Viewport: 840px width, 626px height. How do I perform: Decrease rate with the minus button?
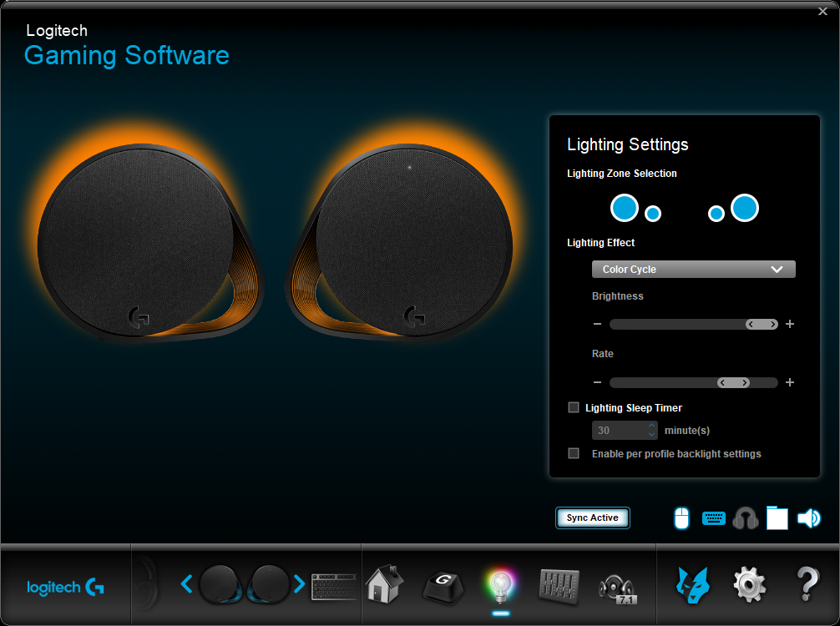(597, 382)
